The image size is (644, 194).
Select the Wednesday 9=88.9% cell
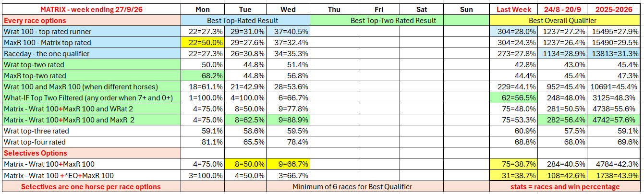click(288, 120)
